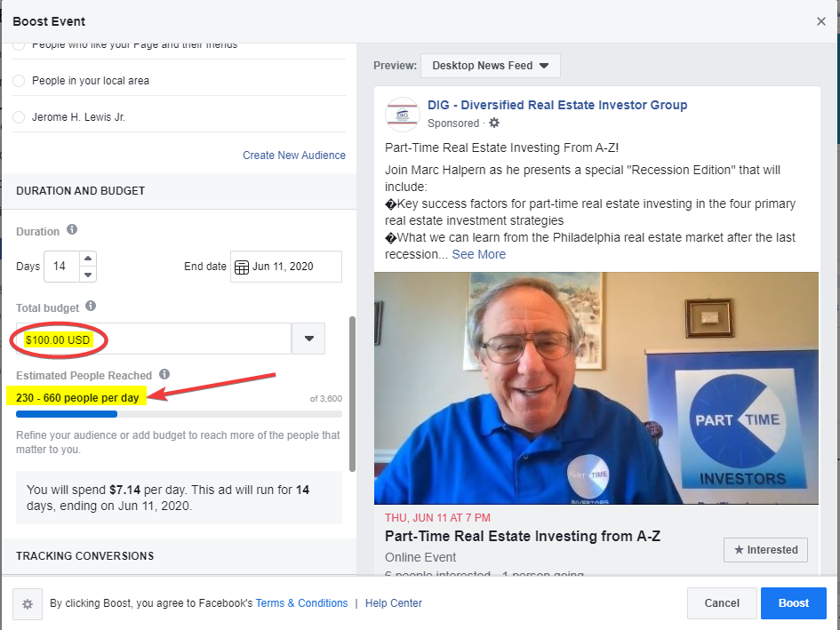
Task: Click the Online Event label
Action: [420, 558]
